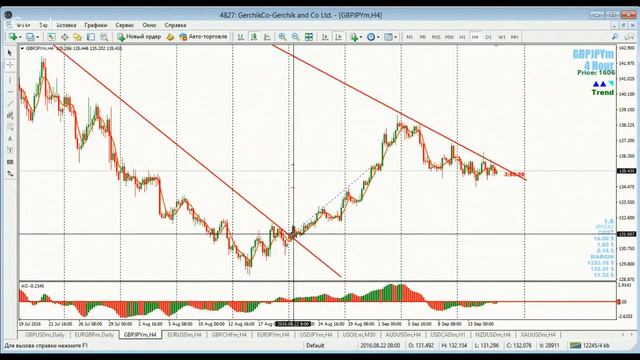Select the Horizontal Line drawing tool
Screen dimensions: 640x360
[x=10, y=92]
